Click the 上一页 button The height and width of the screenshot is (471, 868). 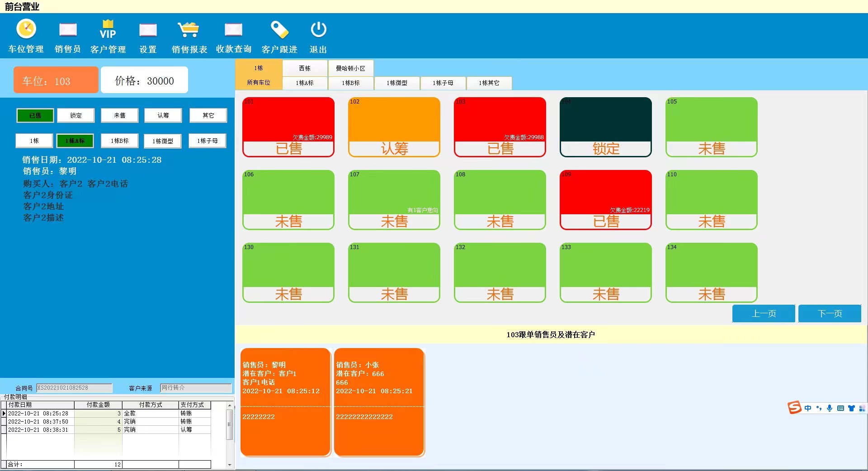(763, 314)
